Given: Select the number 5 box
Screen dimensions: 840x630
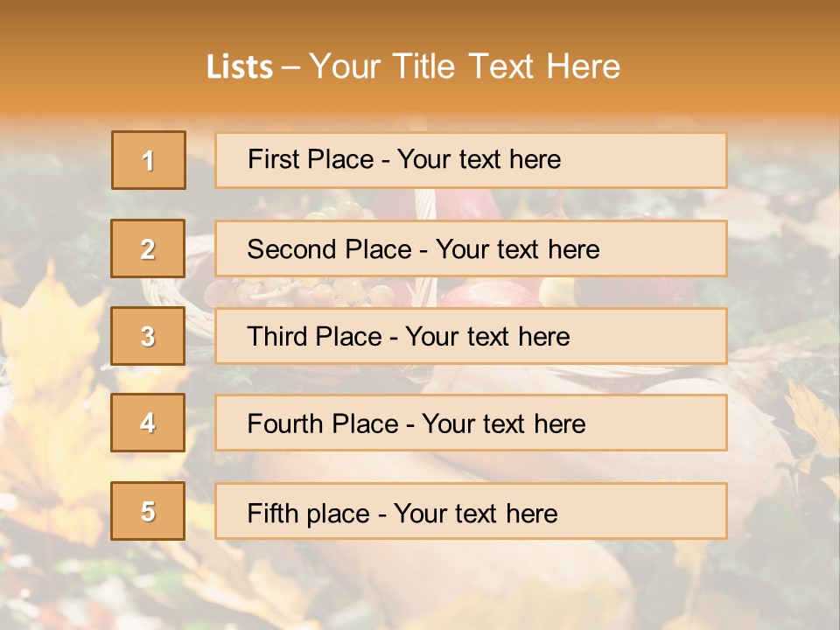Looking at the screenshot, I should point(148,511).
